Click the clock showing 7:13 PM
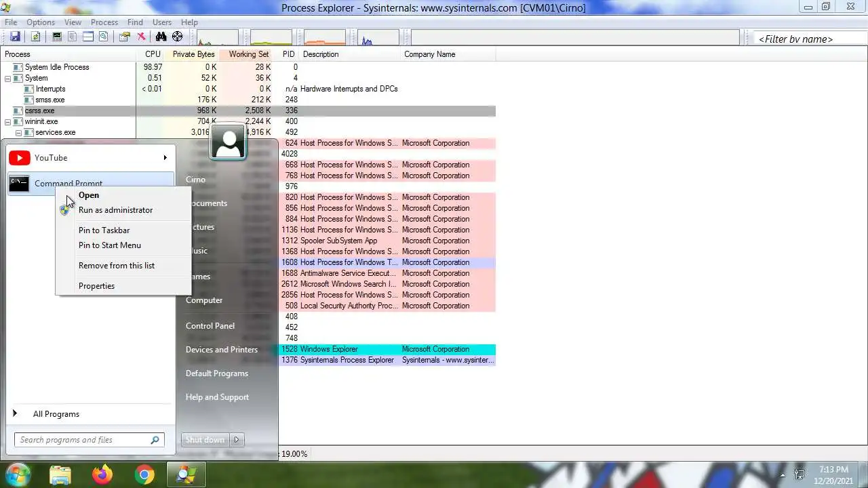868x488 pixels. (x=833, y=469)
